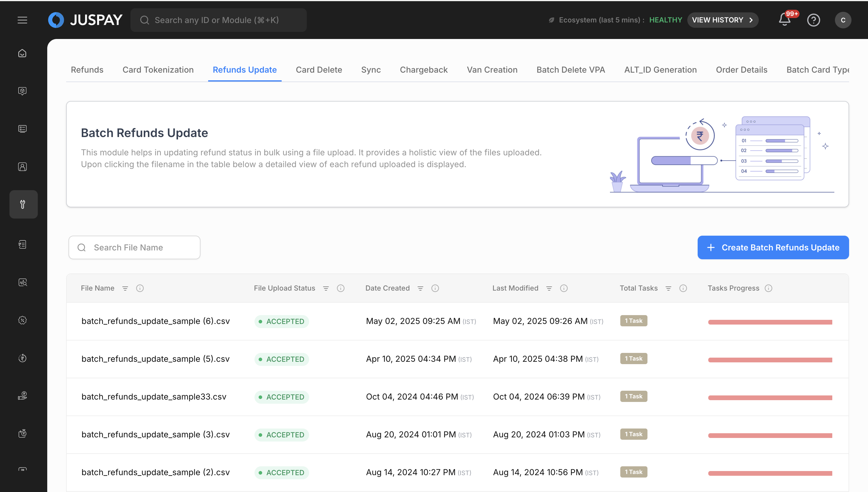Click Create Batch Refunds Update button
Viewport: 868px width, 492px height.
pyautogui.click(x=773, y=247)
